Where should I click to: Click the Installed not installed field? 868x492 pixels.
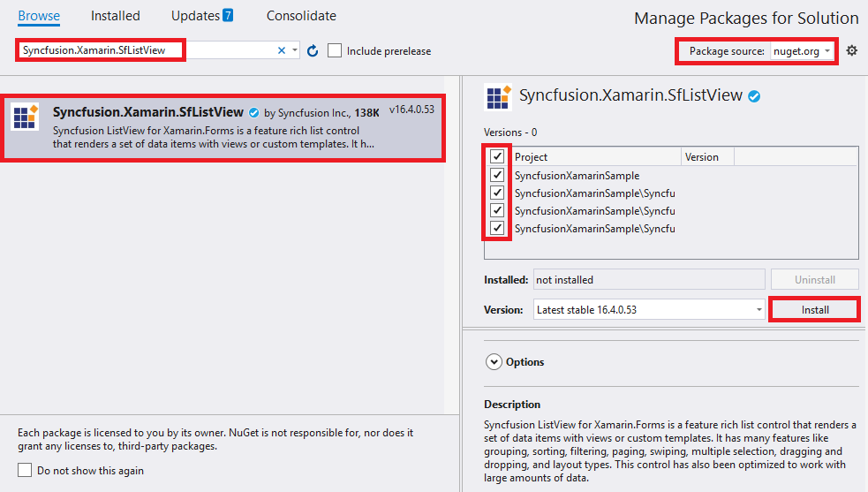click(x=649, y=280)
